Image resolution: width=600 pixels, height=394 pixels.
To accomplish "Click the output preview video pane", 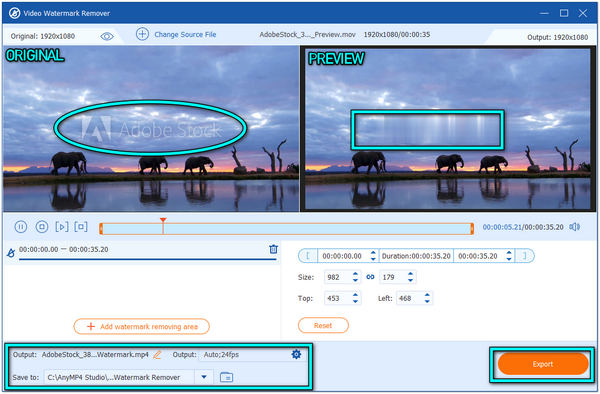I will 447,129.
